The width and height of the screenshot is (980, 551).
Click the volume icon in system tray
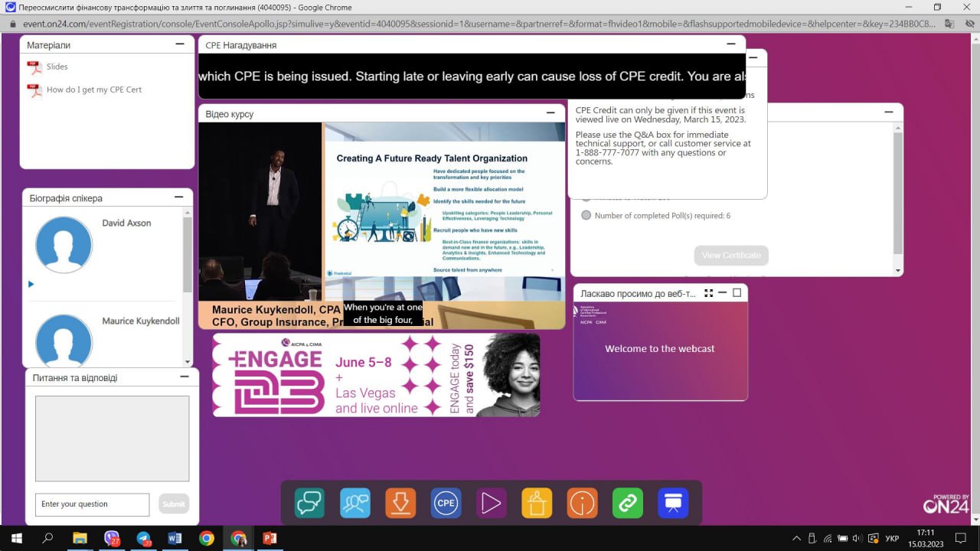[x=857, y=538]
